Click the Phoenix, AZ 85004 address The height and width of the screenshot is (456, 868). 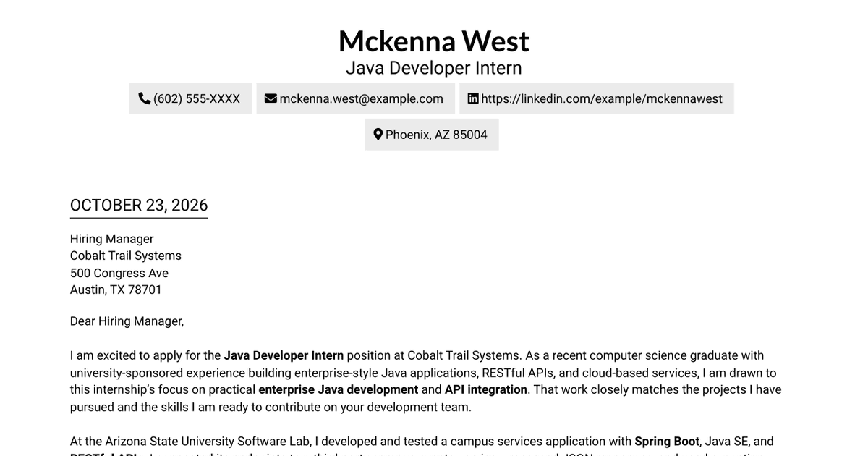(x=436, y=135)
